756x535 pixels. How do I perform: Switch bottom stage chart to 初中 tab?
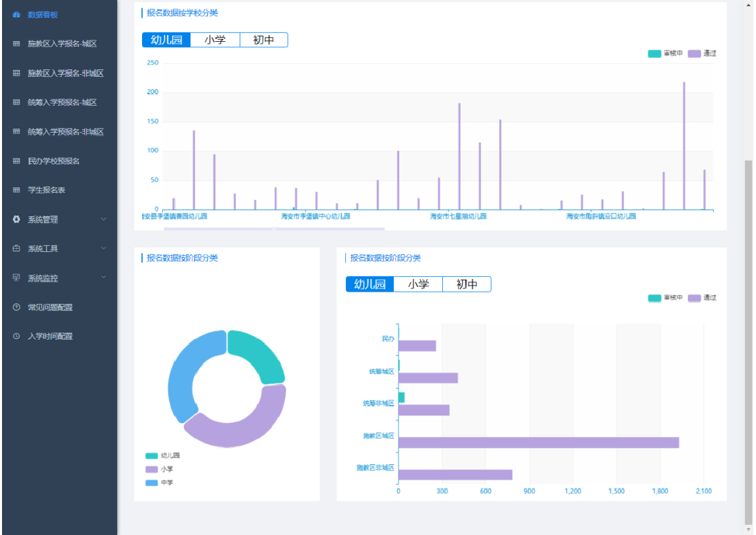467,284
